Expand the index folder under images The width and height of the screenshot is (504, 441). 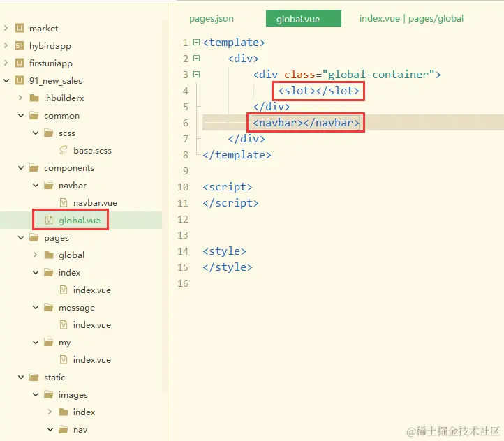[50, 412]
